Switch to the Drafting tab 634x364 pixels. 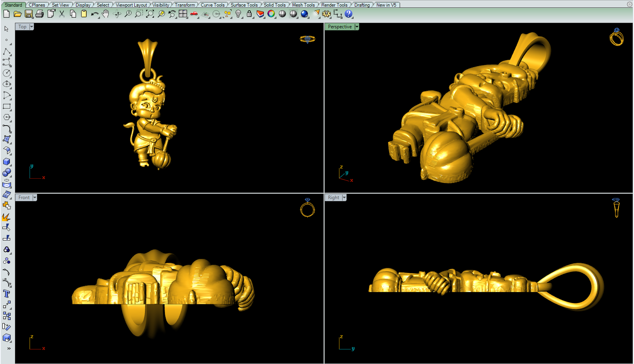tap(362, 5)
